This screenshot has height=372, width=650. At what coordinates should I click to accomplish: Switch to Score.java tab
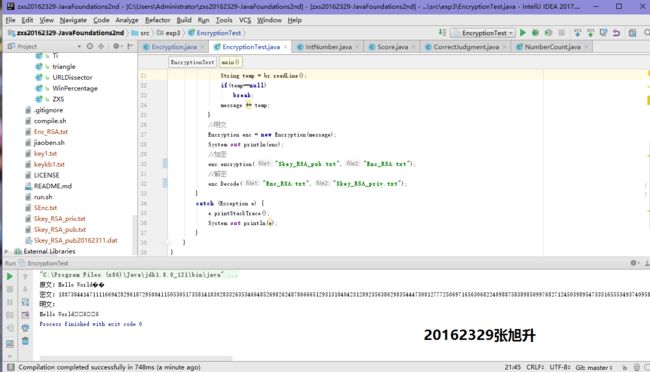392,47
